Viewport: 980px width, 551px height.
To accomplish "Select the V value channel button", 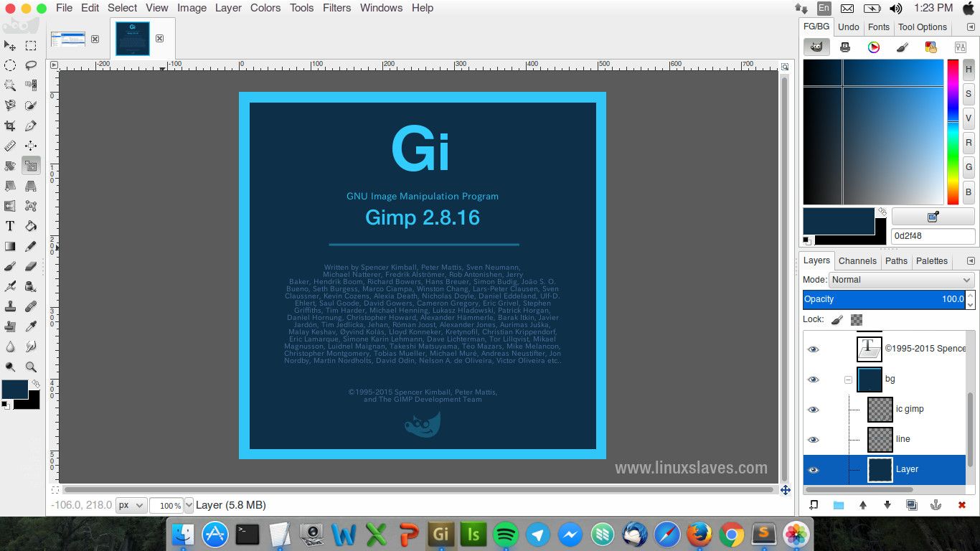I will [x=969, y=118].
